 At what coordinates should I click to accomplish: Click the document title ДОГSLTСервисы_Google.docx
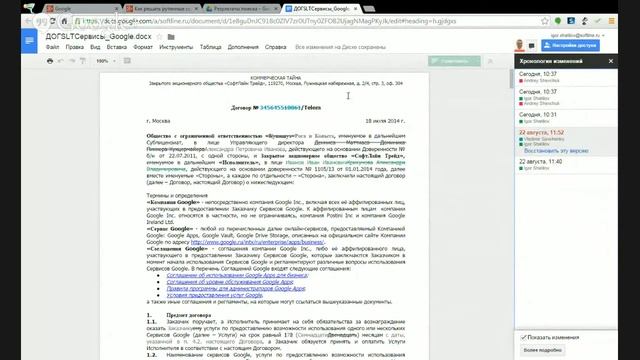point(98,36)
